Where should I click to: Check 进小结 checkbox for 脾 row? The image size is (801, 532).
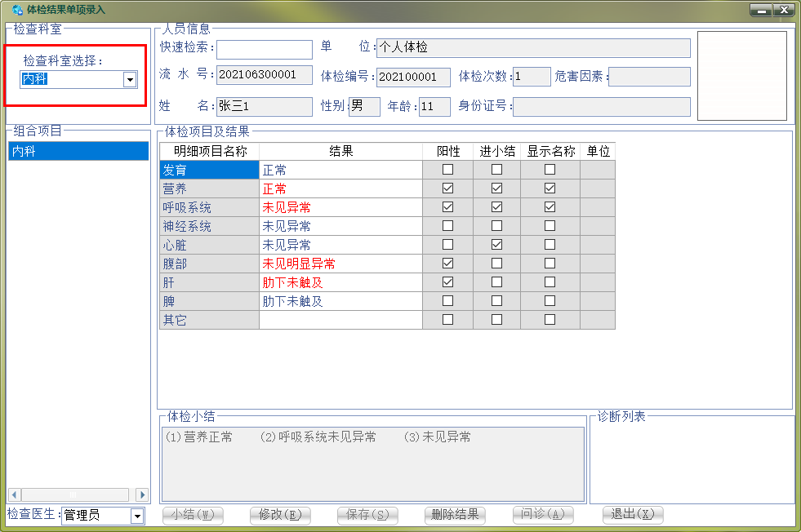(x=496, y=301)
